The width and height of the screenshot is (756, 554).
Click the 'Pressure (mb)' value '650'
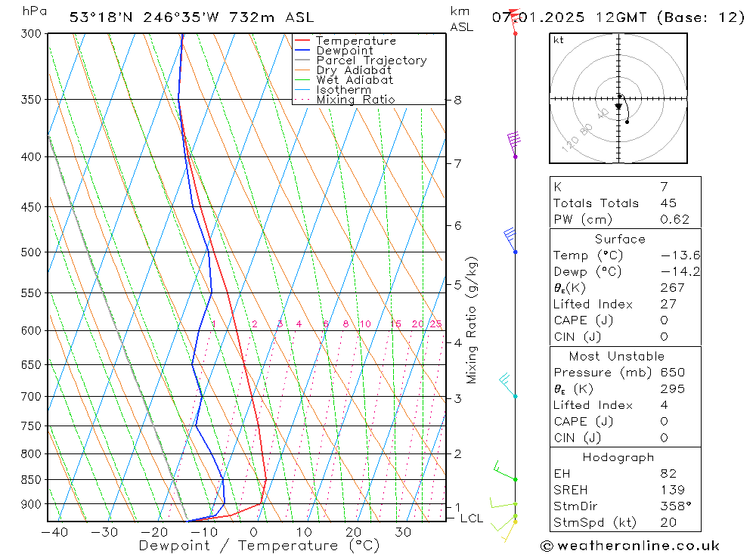[x=673, y=373]
